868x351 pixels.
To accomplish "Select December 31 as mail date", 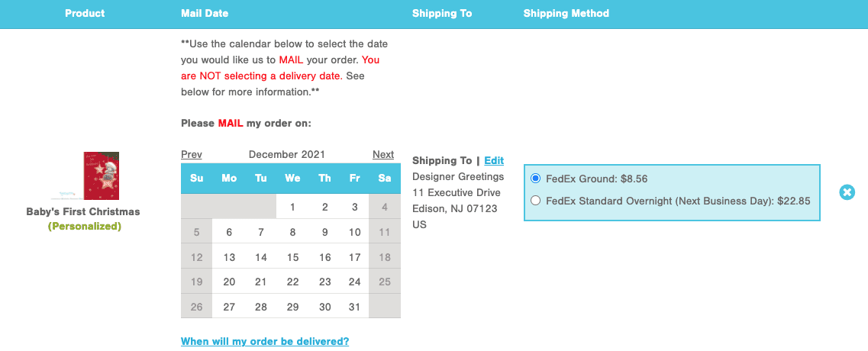I will pos(355,307).
